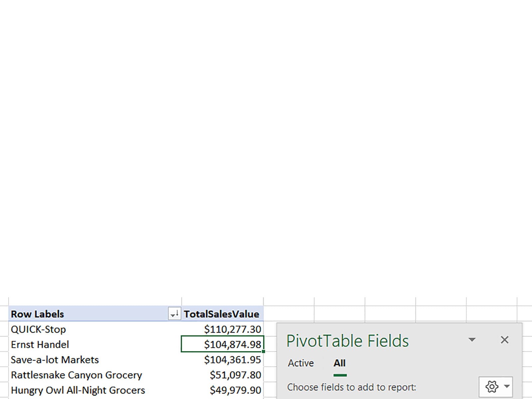Select the $104,361.95 value cell
The image size is (532, 399).
pyautogui.click(x=232, y=360)
